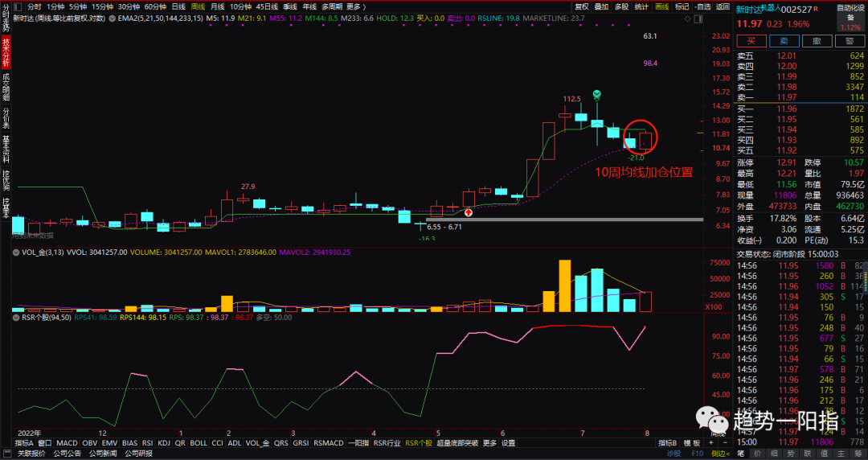Select the 指标A indicator group
This screenshot has width=868, height=460.
(24, 443)
